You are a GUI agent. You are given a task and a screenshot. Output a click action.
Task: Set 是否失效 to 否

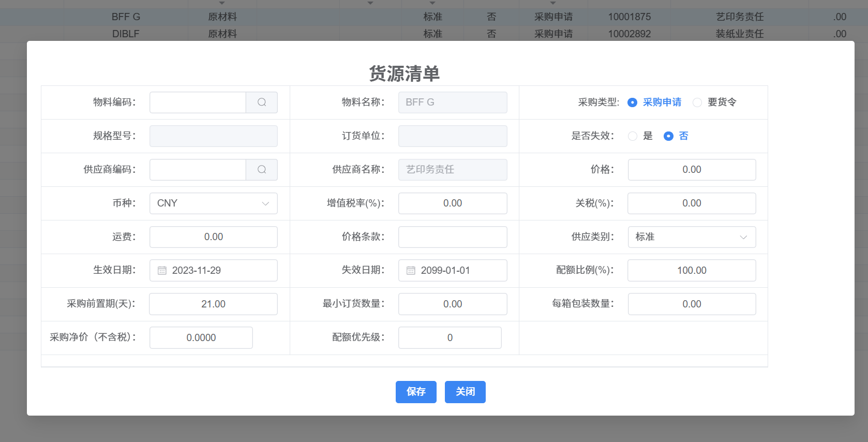(x=668, y=136)
